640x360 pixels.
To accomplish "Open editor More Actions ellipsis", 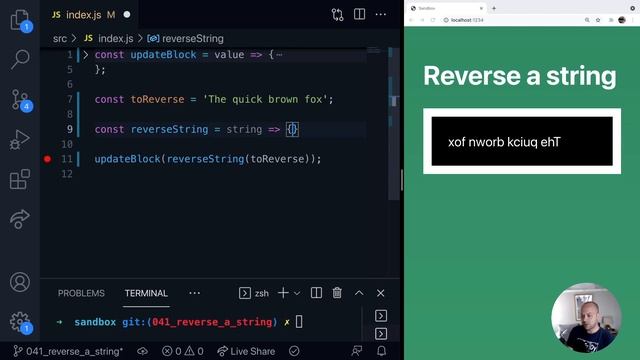I will (x=380, y=14).
